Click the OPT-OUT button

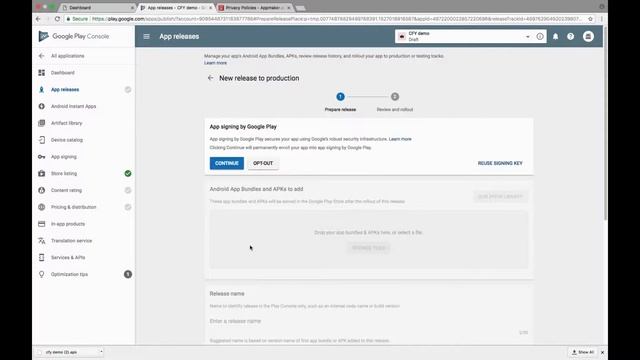263,163
